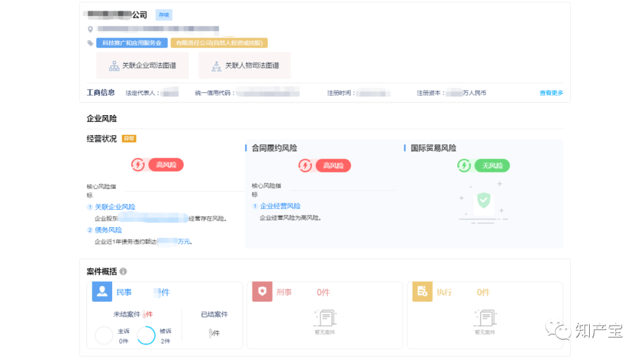This screenshot has width=644, height=359.
Task: Open the 企业经营风险 indicator link
Action: pos(280,206)
